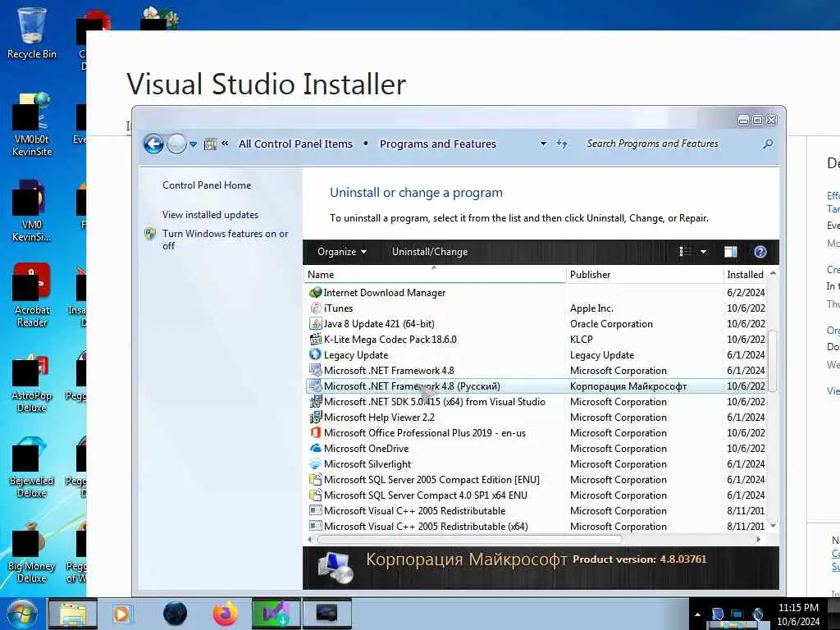
Task: Click the Uninstall/Change button
Action: 430,252
